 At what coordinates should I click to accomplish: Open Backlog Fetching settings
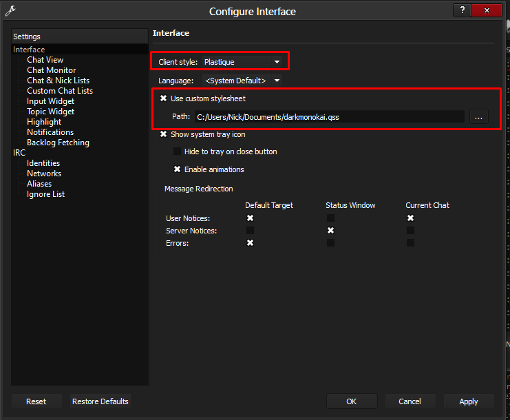pos(58,143)
